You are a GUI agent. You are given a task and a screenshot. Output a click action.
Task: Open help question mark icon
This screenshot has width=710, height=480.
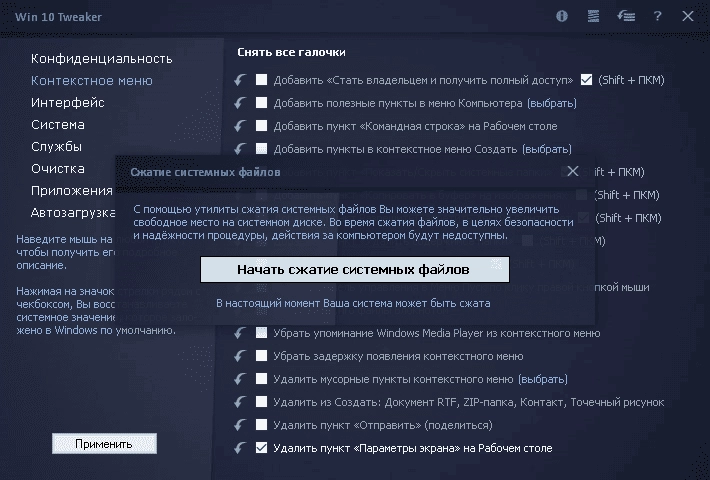tap(657, 16)
